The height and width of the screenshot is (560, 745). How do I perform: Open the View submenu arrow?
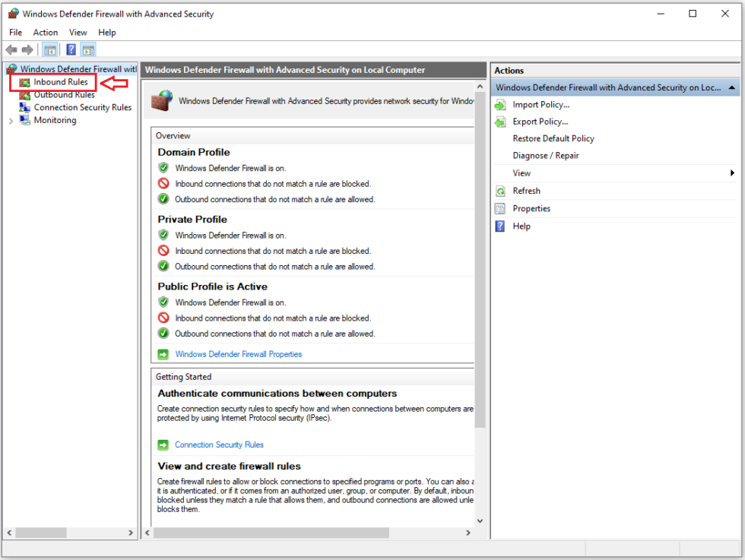pos(732,173)
